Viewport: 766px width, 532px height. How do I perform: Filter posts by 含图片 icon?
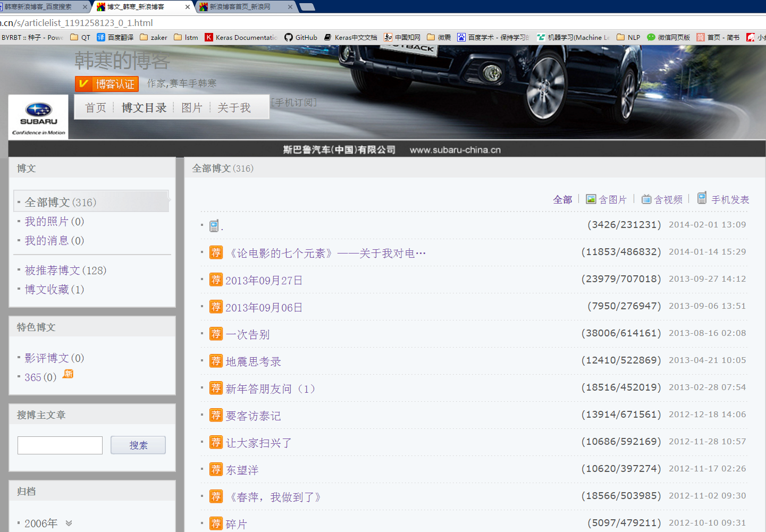(591, 199)
